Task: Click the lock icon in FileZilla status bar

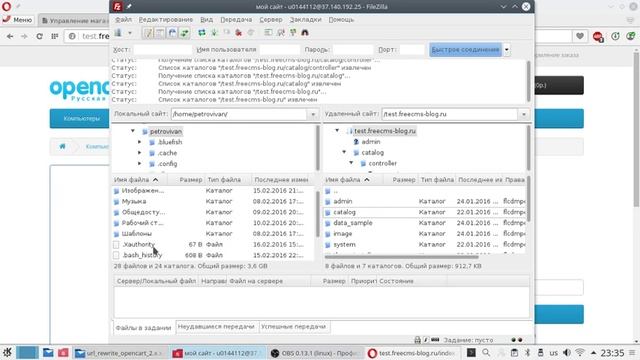Action: point(417,340)
